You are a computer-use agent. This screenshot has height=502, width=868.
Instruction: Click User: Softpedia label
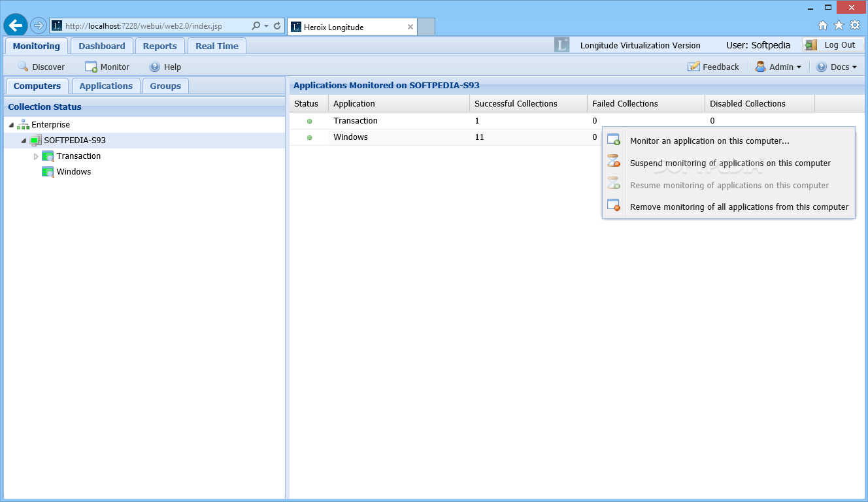(758, 45)
